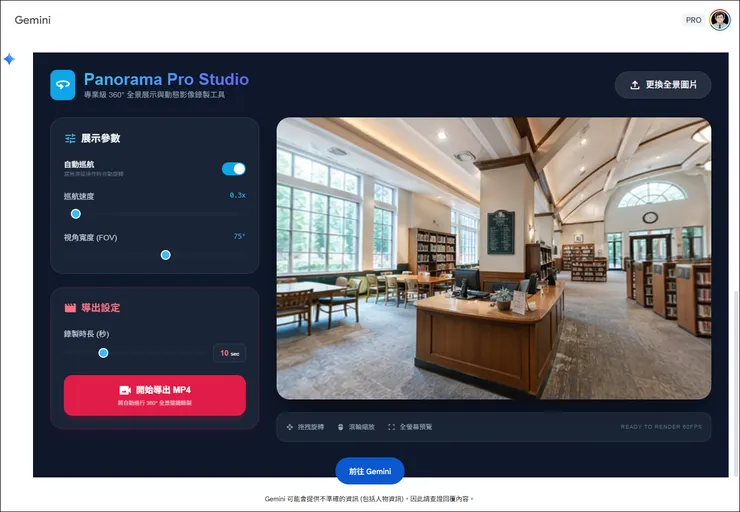Viewport: 740px width, 512px height.
Task: Click the 拖拽旋轉 hint text
Action: click(311, 427)
